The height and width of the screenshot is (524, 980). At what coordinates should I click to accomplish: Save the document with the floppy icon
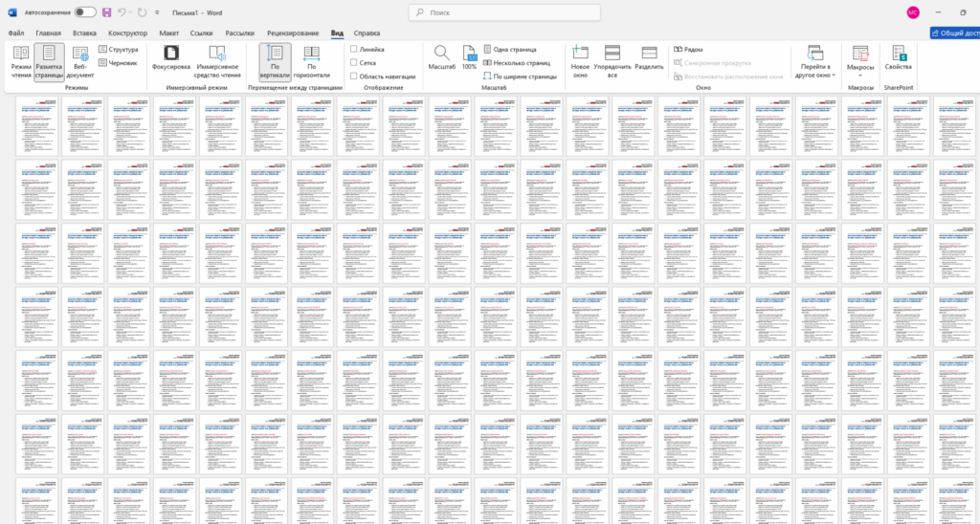(x=107, y=12)
